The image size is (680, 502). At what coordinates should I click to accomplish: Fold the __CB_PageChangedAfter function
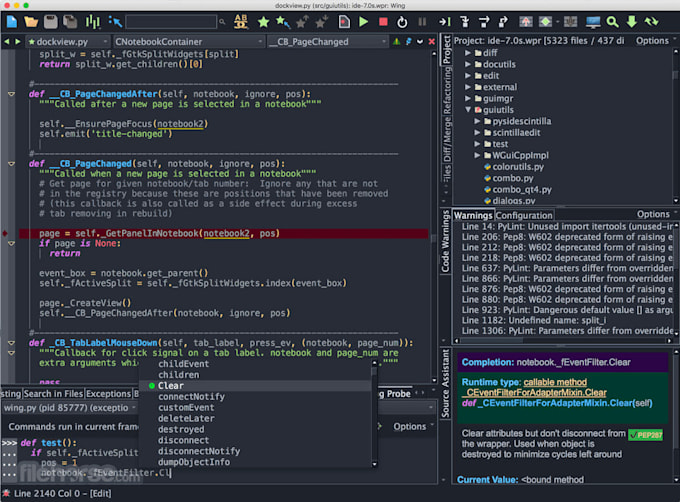coord(11,94)
